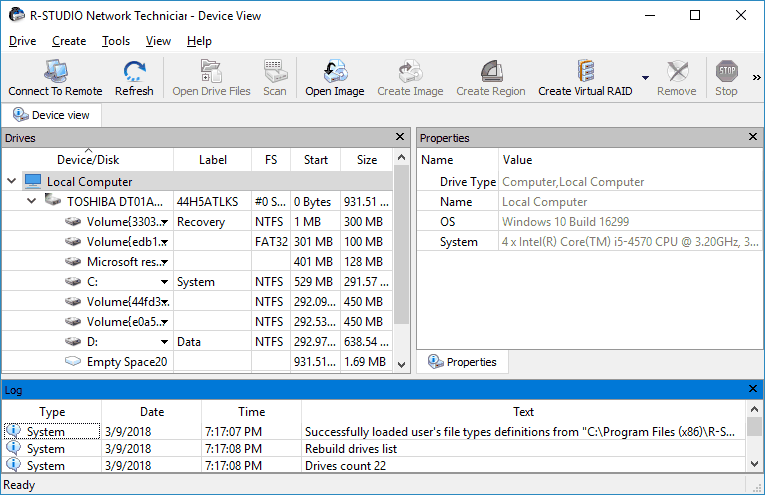Screen dimensions: 765x495
Task: Click the Create Image toolbar icon
Action: point(410,71)
